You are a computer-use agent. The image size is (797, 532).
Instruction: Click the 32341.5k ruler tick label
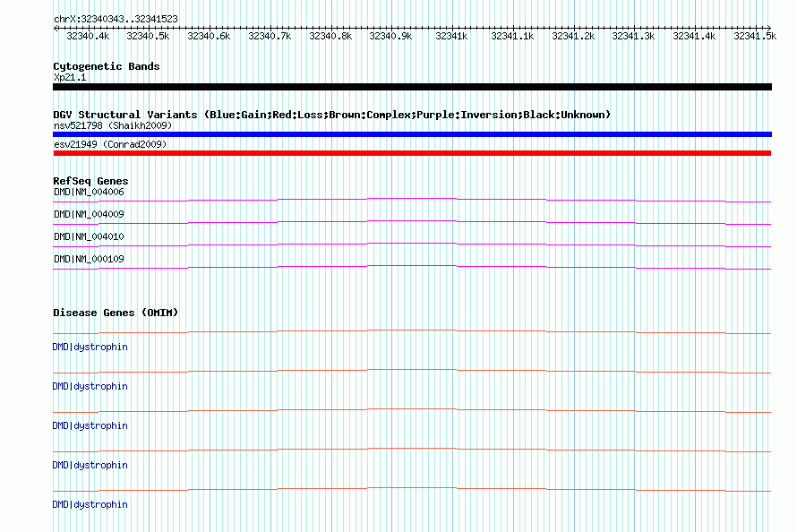coord(755,36)
